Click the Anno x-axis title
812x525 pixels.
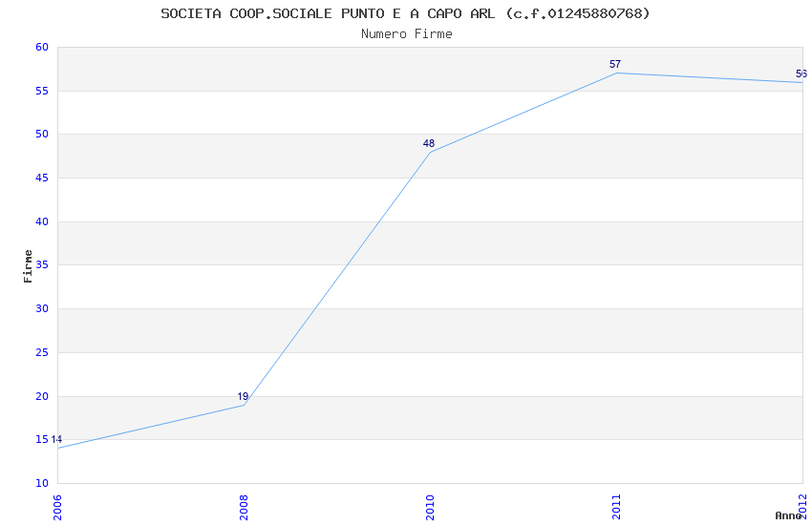(787, 515)
